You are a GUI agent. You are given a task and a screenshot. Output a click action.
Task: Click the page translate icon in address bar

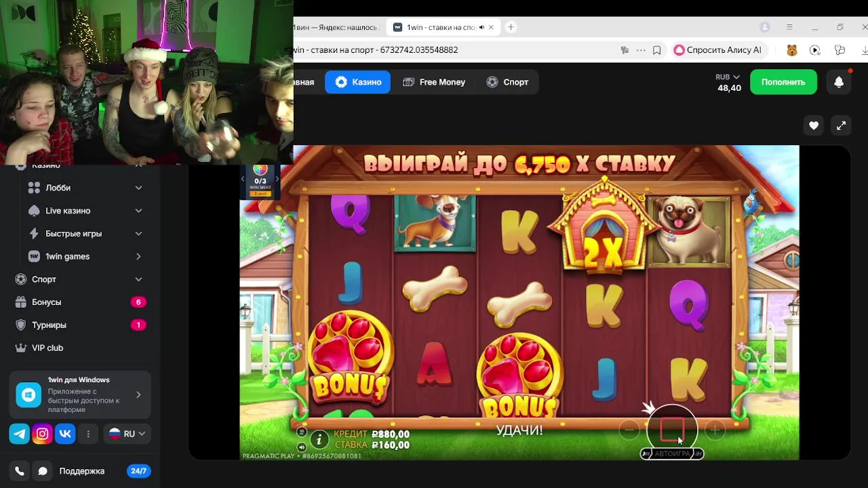point(625,50)
